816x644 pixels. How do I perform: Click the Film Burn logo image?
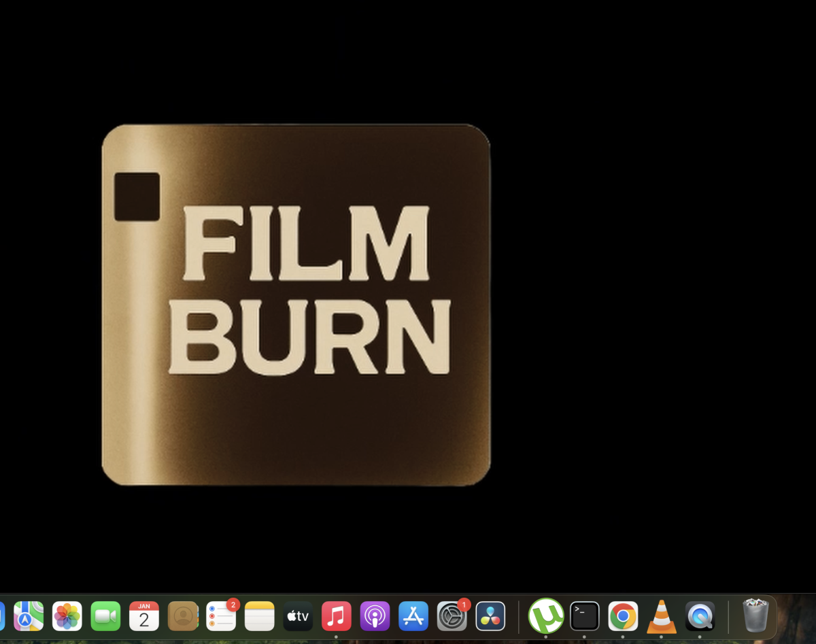point(296,305)
